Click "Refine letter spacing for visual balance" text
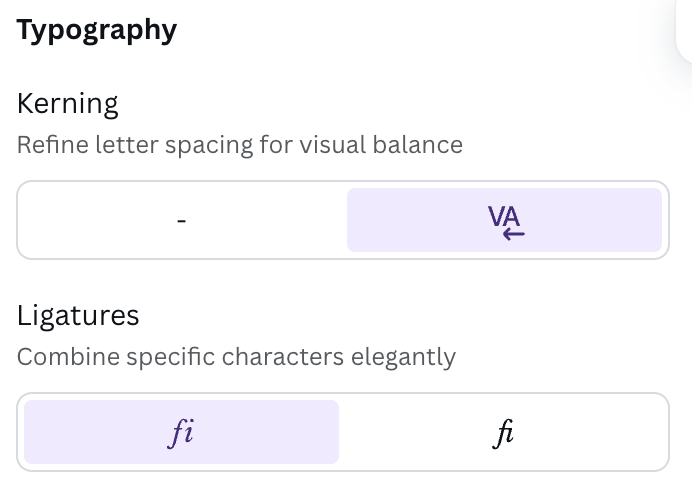 coord(240,145)
